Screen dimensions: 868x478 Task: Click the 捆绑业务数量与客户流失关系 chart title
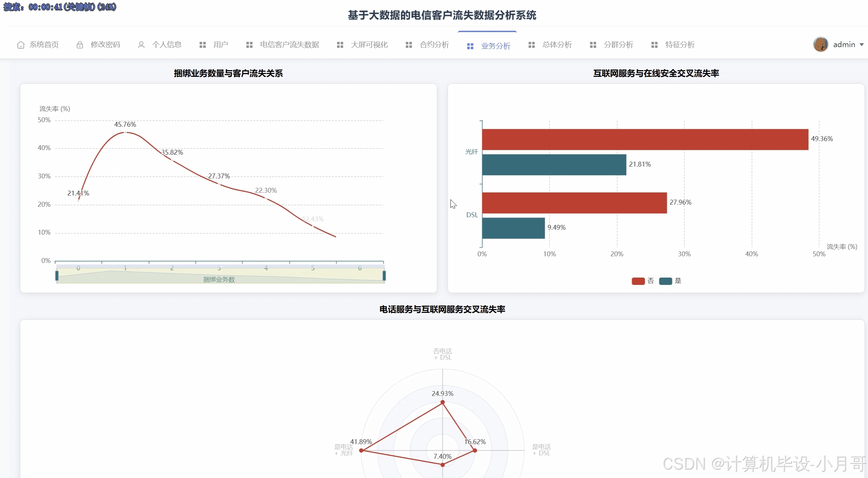click(x=228, y=73)
